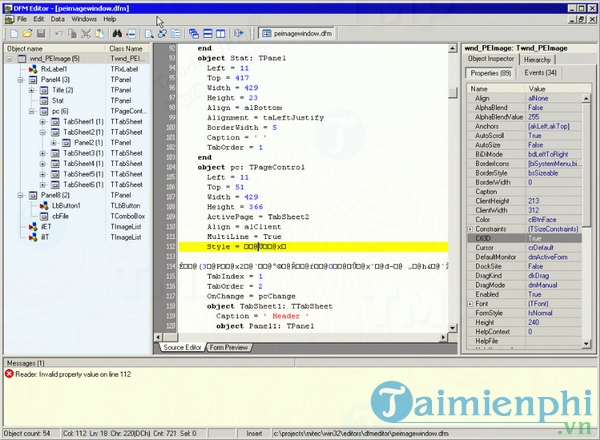The width and height of the screenshot is (600, 440).
Task: Select the Object Inspector tab
Action: (x=491, y=59)
